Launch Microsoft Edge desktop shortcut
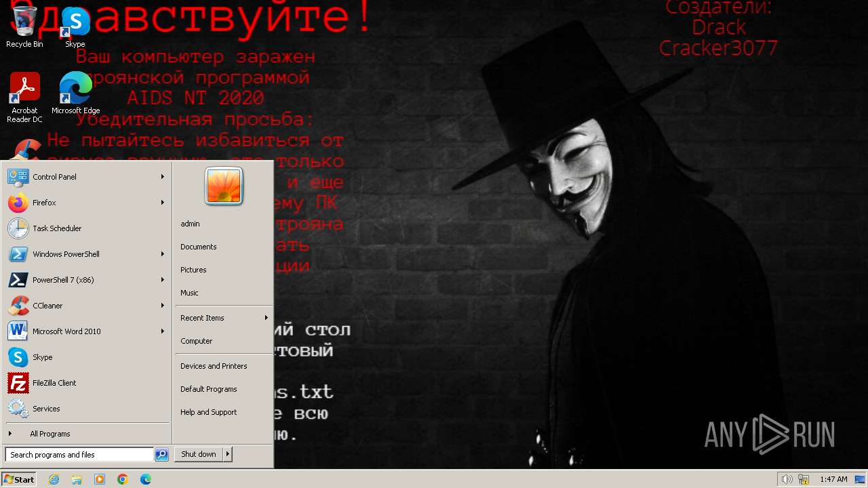The height and width of the screenshot is (488, 868). point(75,93)
